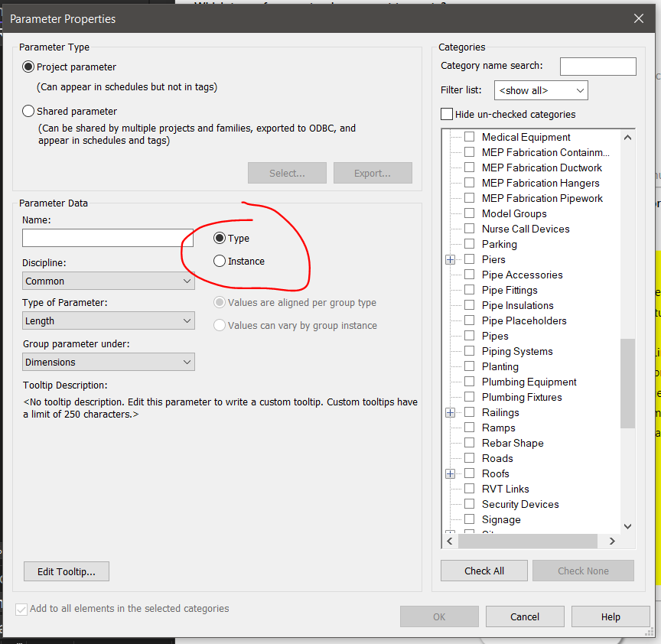
Task: Choose the Type radio option
Action: (x=220, y=238)
